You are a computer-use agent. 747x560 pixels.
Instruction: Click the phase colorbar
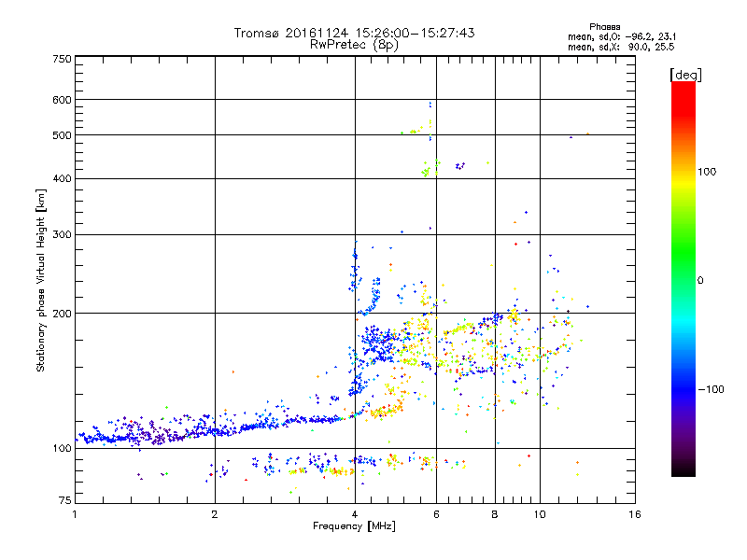point(684,278)
